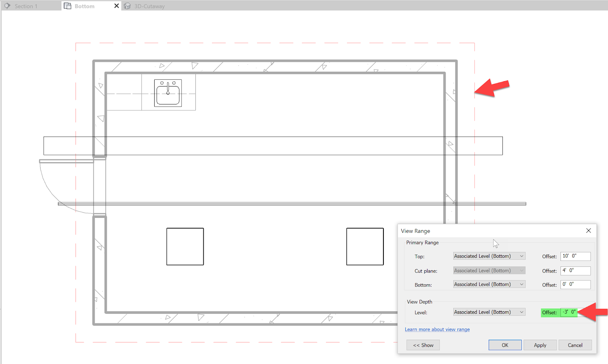Open the Learn more about view range link
This screenshot has width=608, height=364.
pyautogui.click(x=437, y=329)
